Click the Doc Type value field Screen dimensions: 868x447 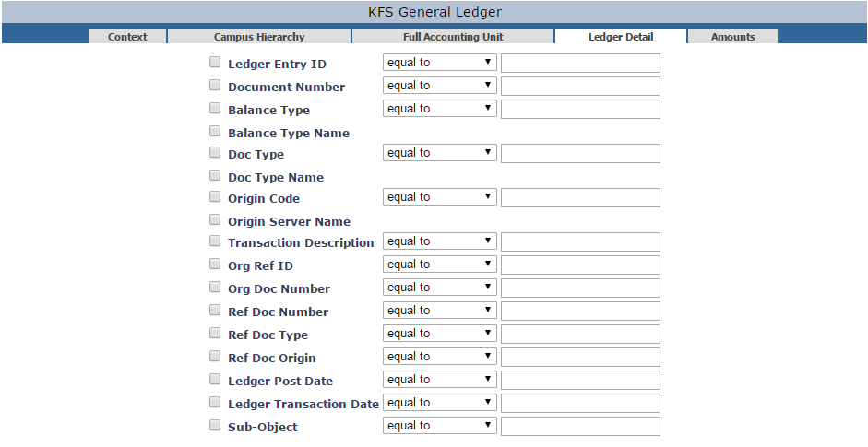coord(581,153)
